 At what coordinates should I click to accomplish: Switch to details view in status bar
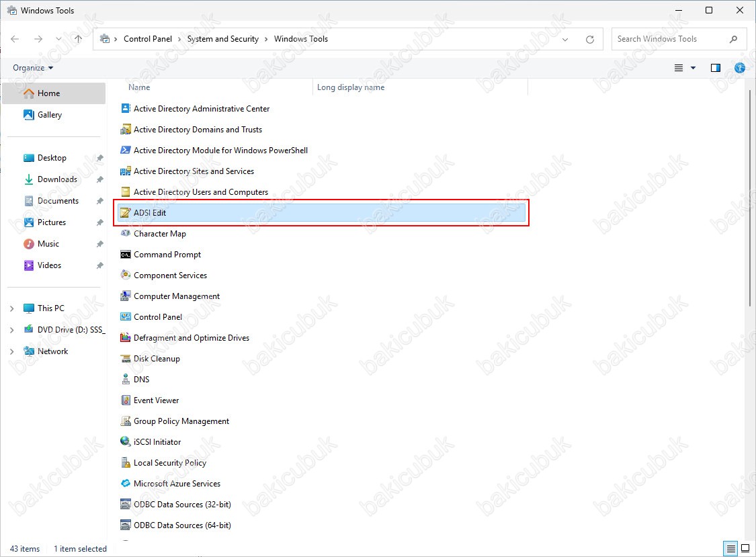pos(731,548)
